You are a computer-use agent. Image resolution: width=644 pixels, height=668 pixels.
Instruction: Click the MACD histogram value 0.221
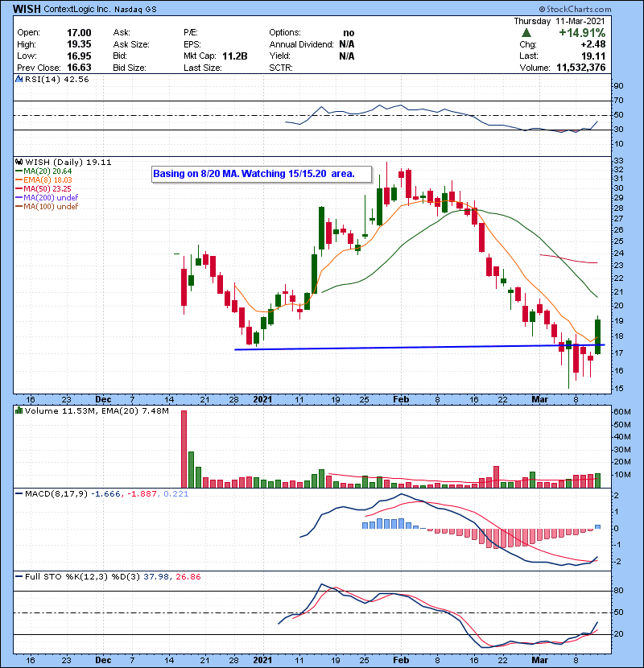click(x=176, y=494)
